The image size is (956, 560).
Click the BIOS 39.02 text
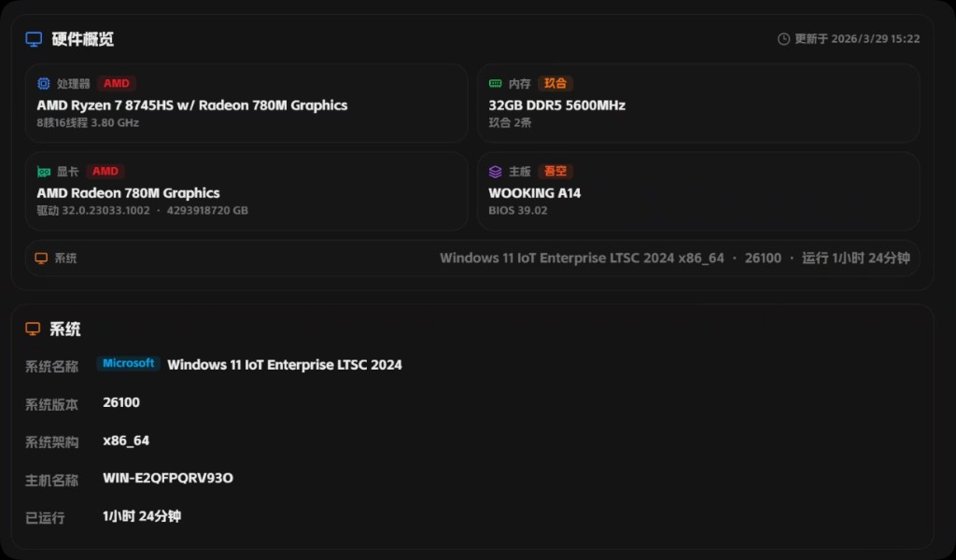click(x=517, y=210)
